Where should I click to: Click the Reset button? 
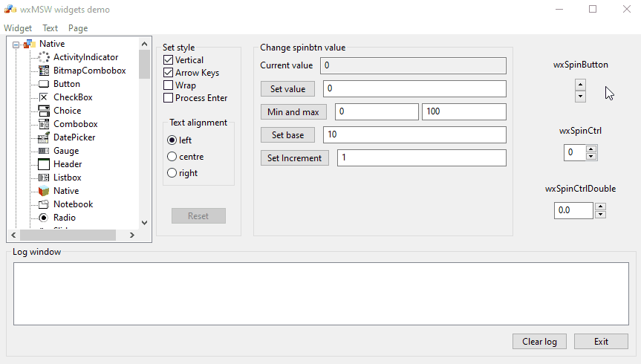coord(198,216)
